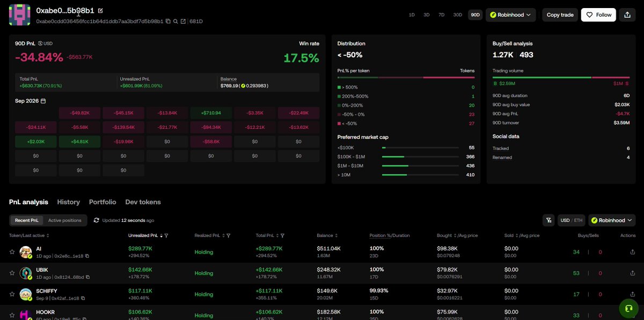This screenshot has width=644, height=320.
Task: Click the search icon beside wallet address
Action: click(x=175, y=21)
